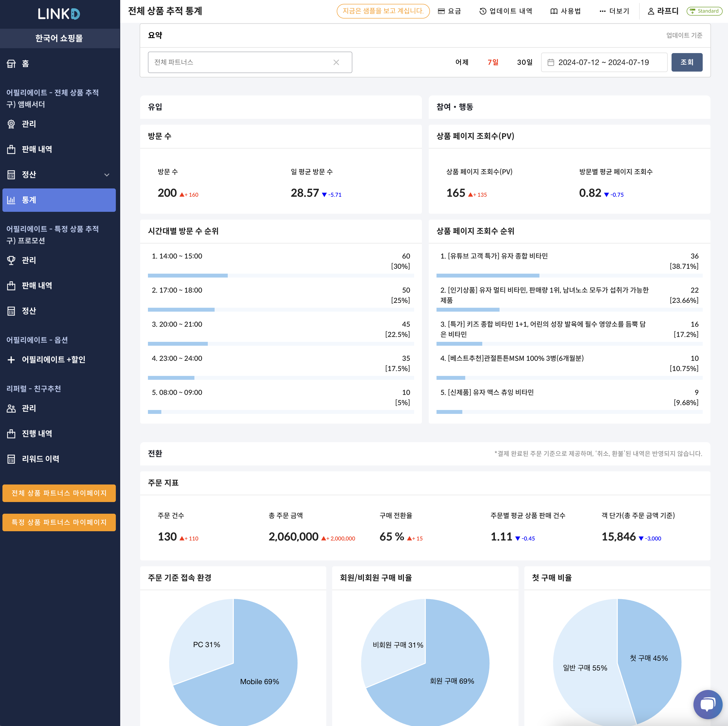Screen dimensions: 728x726
Task: Click the Mobile 69% pie slice
Action: tap(260, 681)
